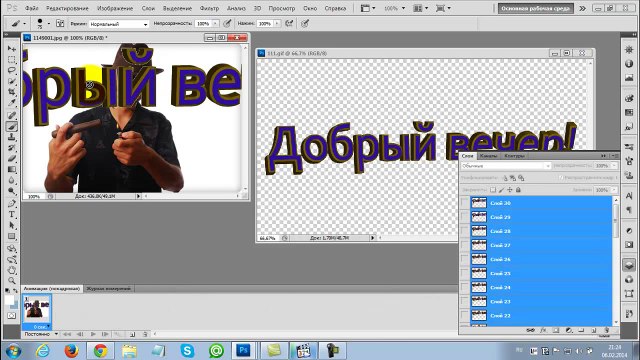The image size is (640, 360).
Task: Open the layer style fx icon
Action: pyautogui.click(x=543, y=330)
